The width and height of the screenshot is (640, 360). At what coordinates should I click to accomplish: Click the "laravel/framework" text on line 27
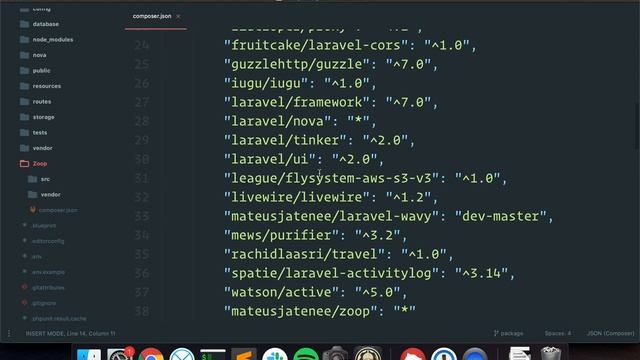tap(297, 102)
